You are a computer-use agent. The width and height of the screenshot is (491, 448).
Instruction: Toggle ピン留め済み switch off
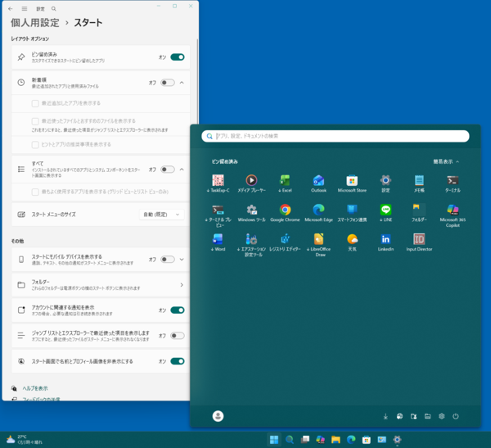(x=178, y=57)
